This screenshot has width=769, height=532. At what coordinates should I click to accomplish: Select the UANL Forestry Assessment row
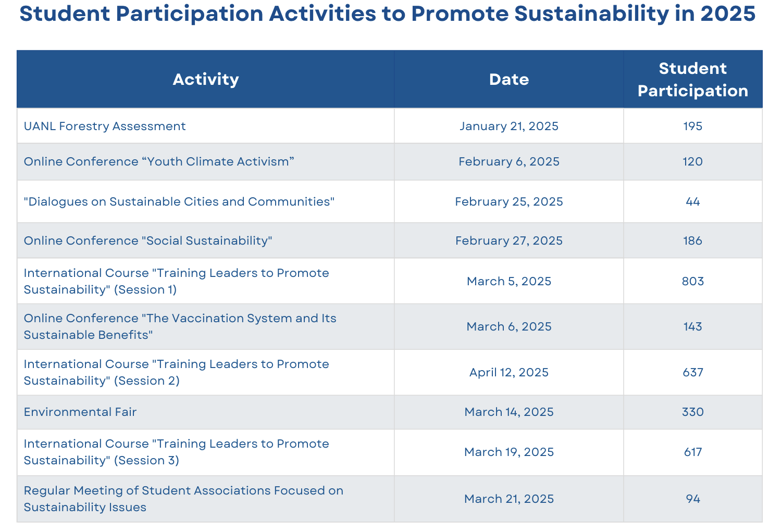pyautogui.click(x=390, y=126)
